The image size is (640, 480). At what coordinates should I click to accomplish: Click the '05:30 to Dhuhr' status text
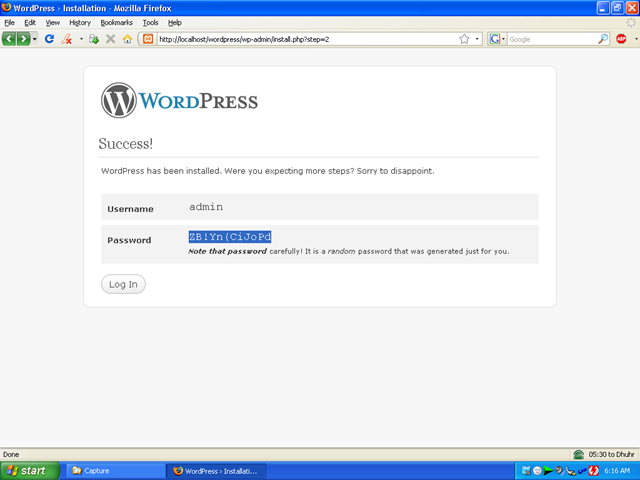[611, 454]
